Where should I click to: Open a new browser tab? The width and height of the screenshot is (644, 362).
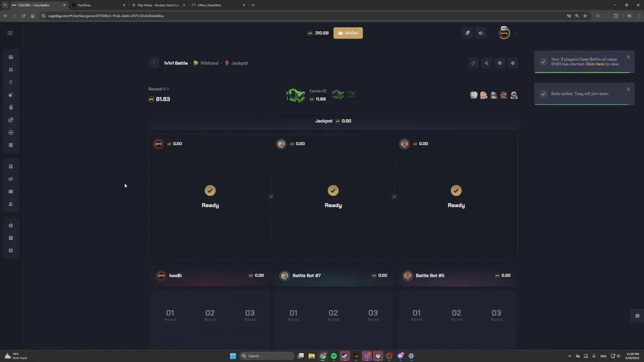pyautogui.click(x=253, y=5)
